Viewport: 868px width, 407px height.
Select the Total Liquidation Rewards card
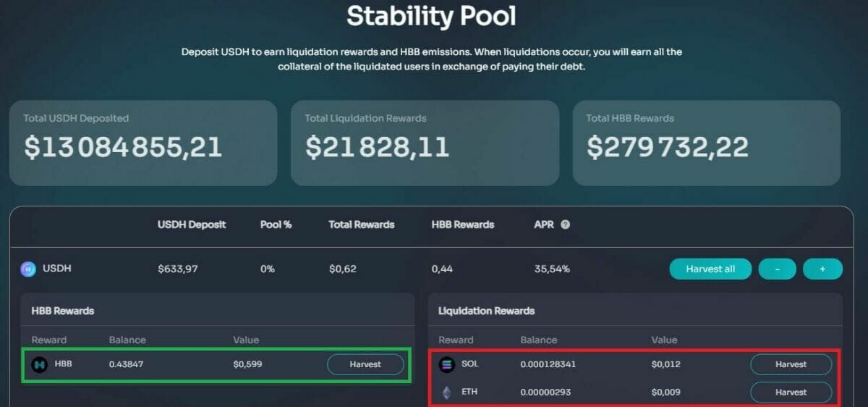pyautogui.click(x=425, y=143)
